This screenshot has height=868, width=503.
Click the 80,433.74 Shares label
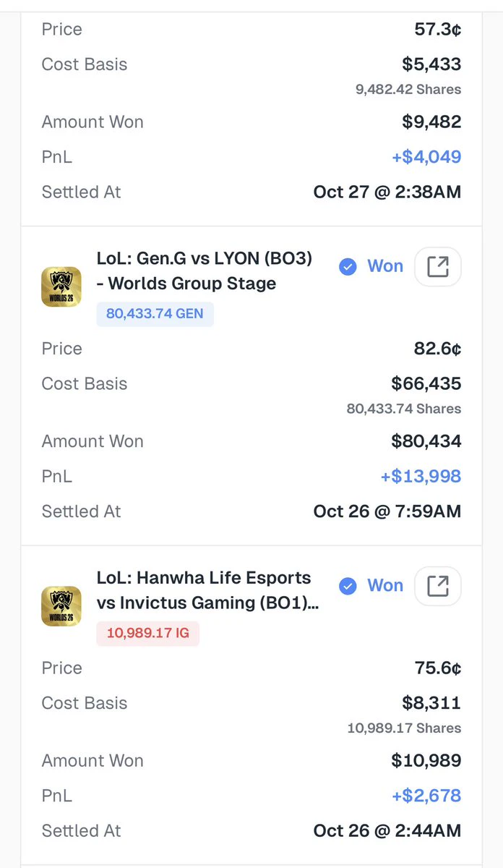(x=404, y=409)
